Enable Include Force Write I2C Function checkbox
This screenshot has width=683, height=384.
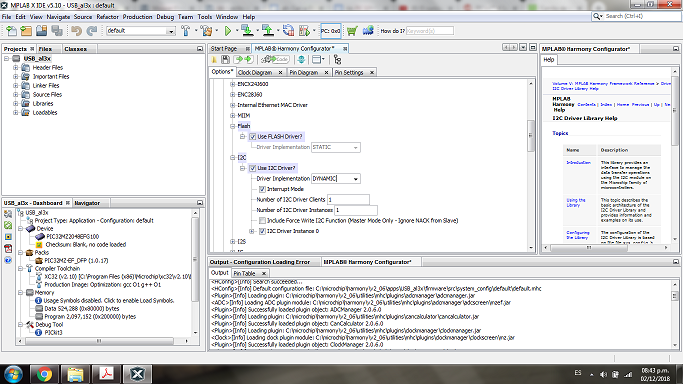pos(262,221)
